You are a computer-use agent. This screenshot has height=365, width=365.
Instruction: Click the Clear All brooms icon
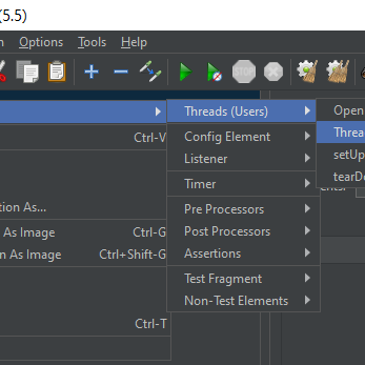click(x=337, y=71)
